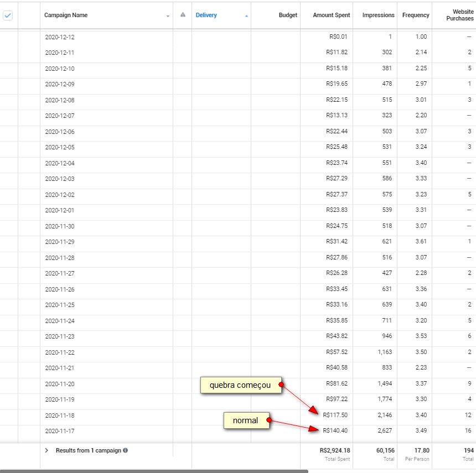This screenshot has height=473, width=476.
Task: Click the R$2,924.18 total spent value
Action: point(335,450)
